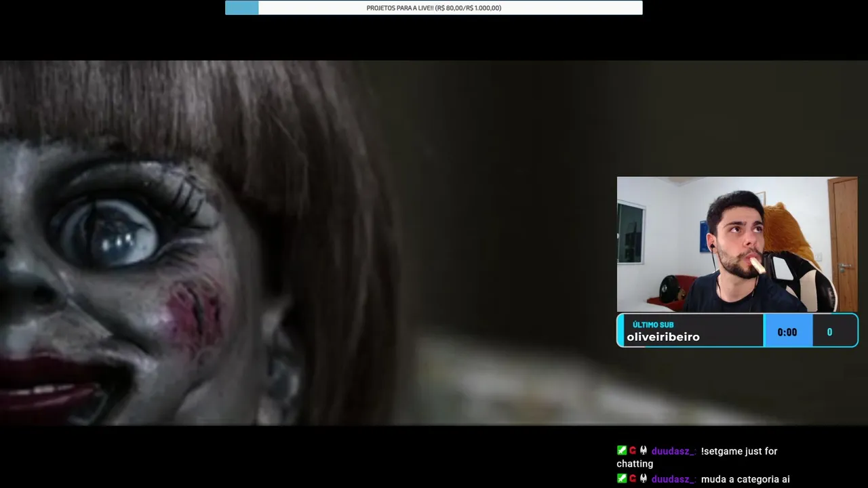Viewport: 868px width, 488px height.
Task: Click the green moderator badge beside 'muda a categoria'
Action: coord(621,479)
